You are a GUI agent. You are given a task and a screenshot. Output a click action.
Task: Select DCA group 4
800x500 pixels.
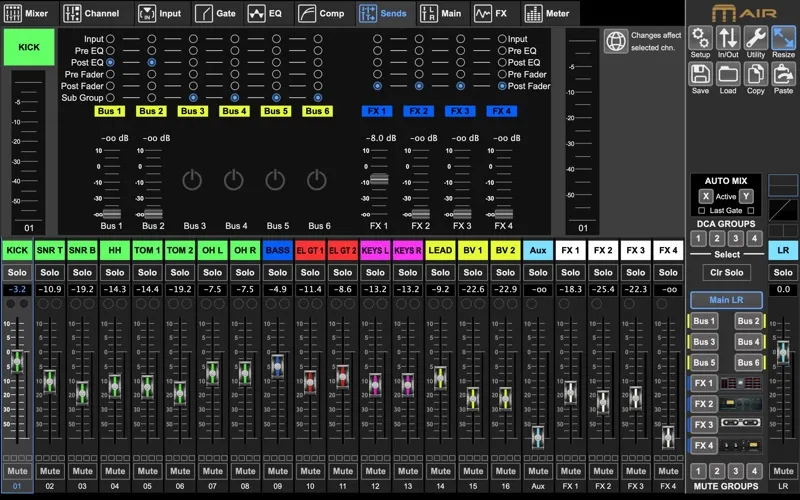(754, 238)
